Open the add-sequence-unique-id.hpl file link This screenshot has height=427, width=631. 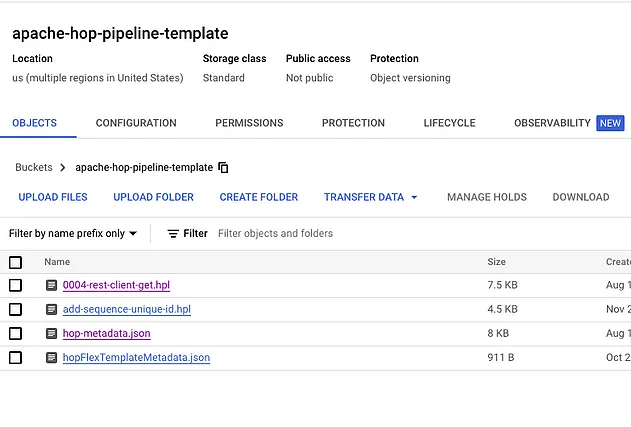[126, 310]
